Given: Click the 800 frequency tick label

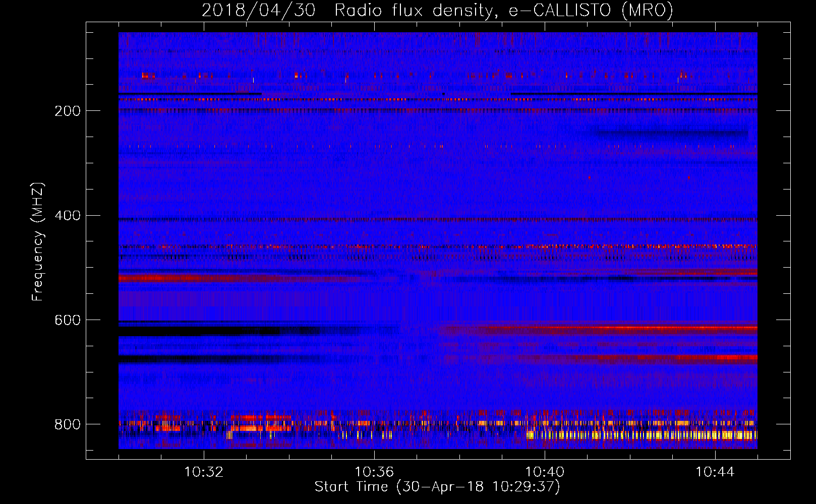Looking at the screenshot, I should (x=67, y=424).
